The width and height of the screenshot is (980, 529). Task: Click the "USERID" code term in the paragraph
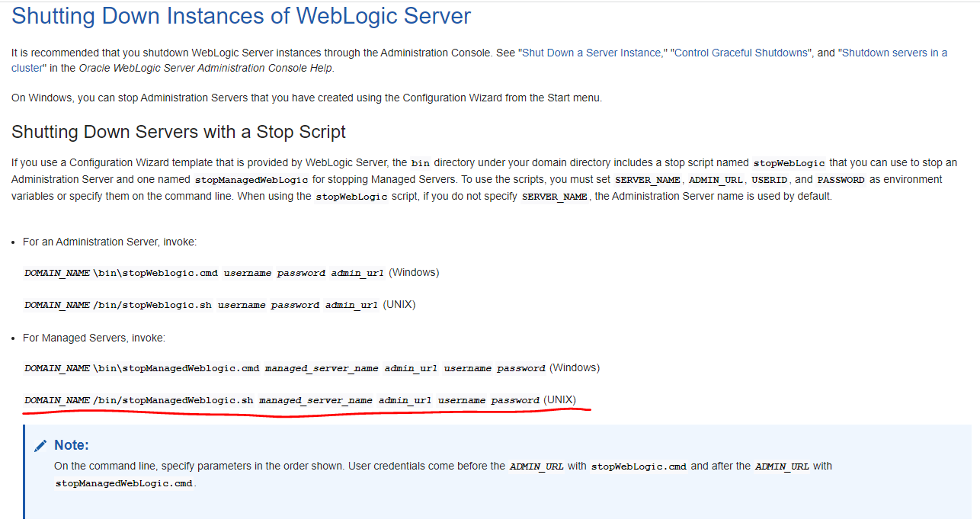tap(769, 180)
